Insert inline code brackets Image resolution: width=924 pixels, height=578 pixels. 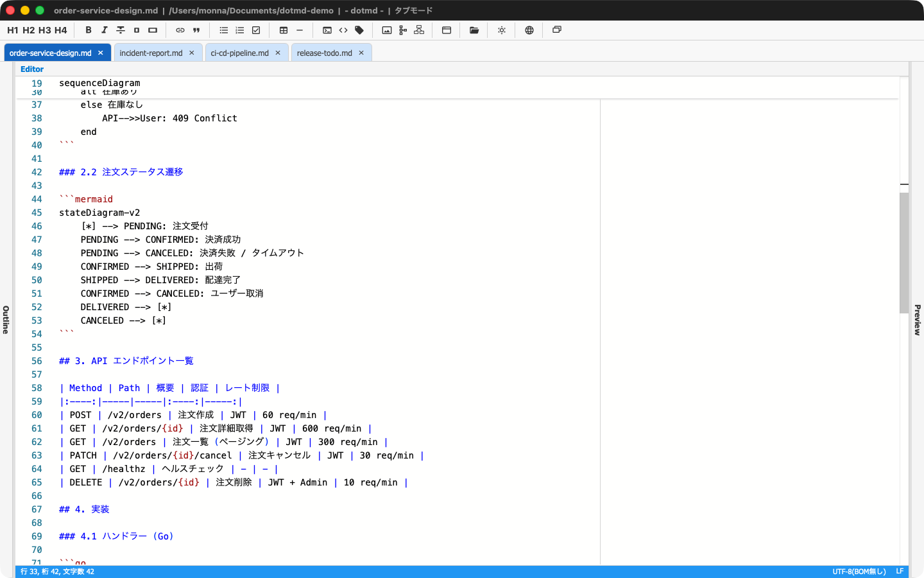click(x=343, y=30)
